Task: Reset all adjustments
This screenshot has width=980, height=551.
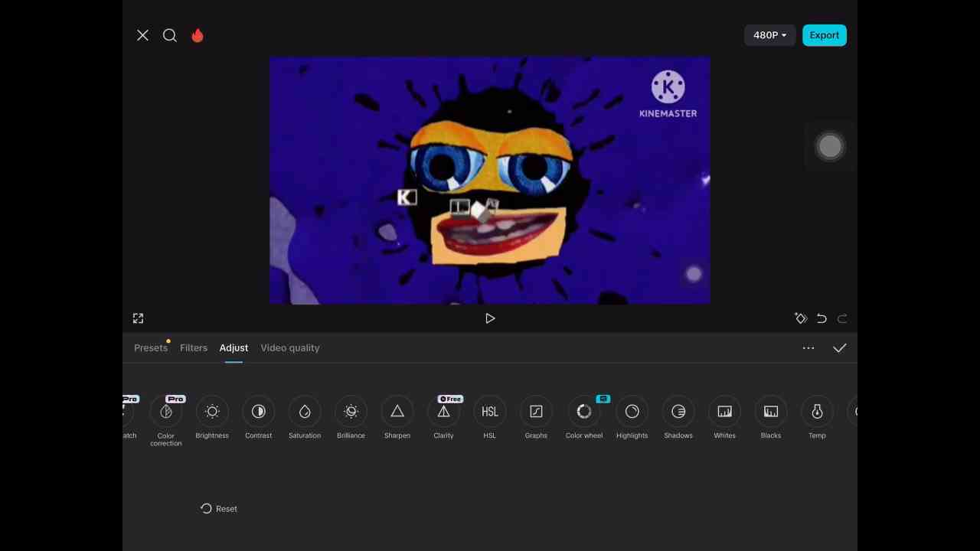Action: (219, 509)
